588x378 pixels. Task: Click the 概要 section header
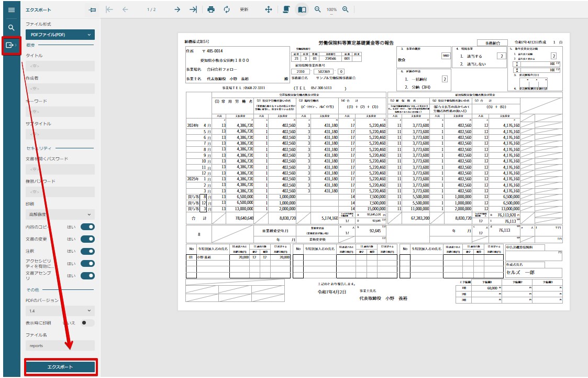point(31,45)
